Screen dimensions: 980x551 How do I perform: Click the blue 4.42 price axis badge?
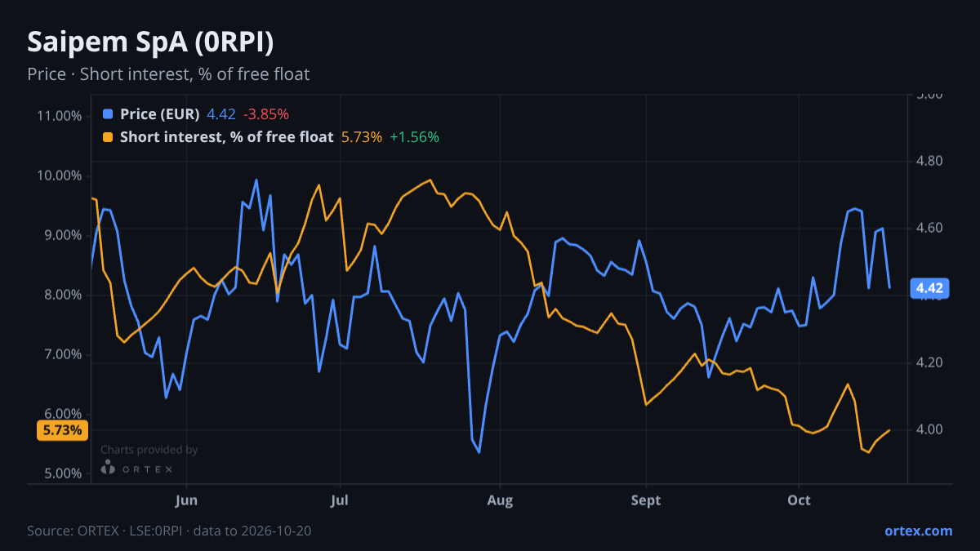tap(929, 288)
